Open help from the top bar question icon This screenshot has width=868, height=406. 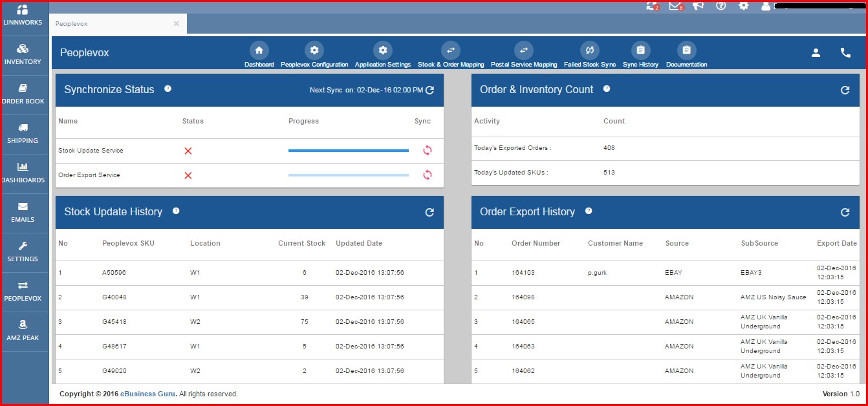(x=721, y=6)
